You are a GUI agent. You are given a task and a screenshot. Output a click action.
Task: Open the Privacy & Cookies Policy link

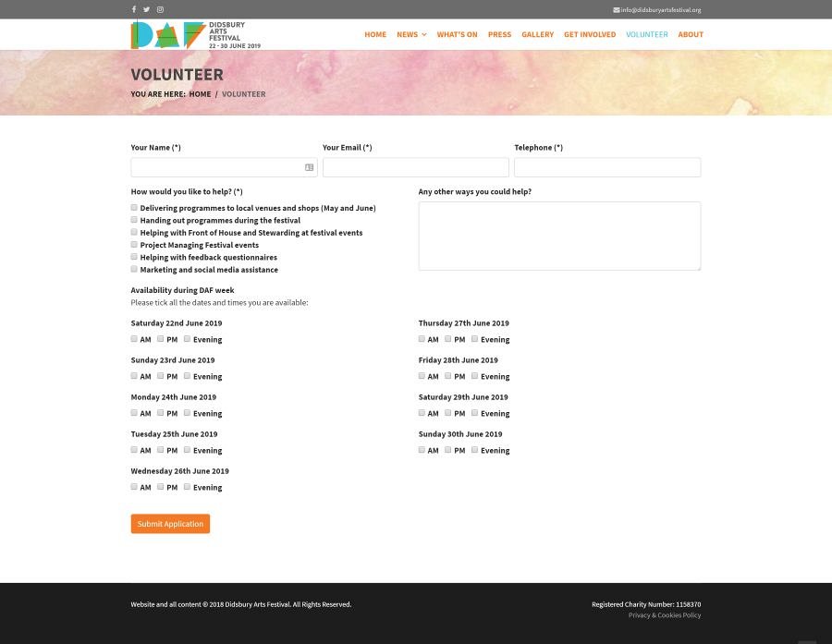[664, 615]
